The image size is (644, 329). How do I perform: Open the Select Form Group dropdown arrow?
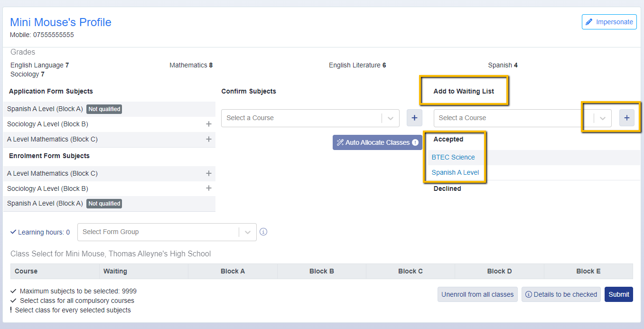[x=248, y=232]
